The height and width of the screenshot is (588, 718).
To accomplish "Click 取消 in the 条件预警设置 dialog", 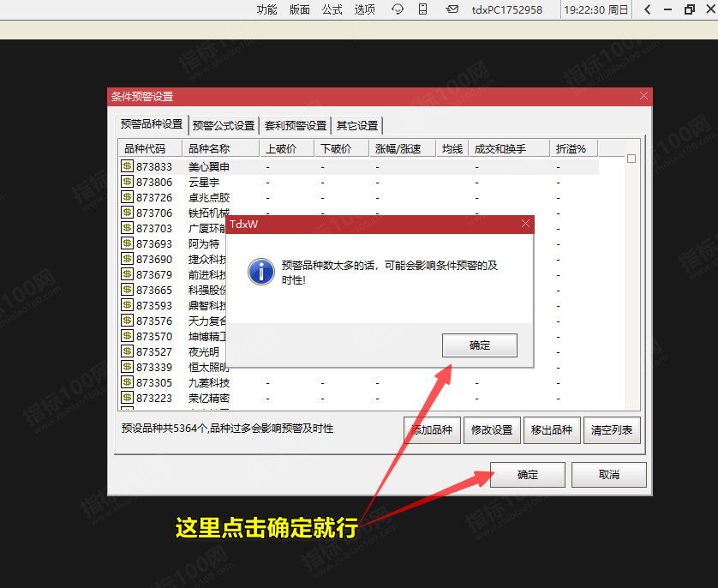I will point(609,475).
